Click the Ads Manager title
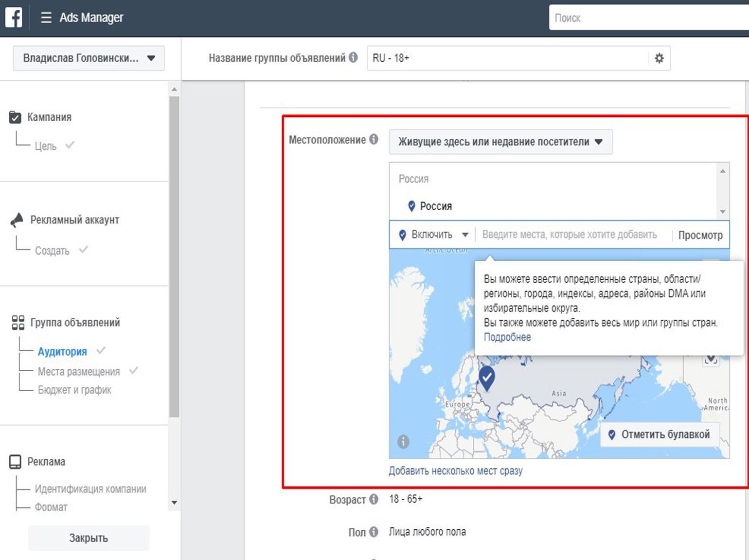Image resolution: width=749 pixels, height=560 pixels. (x=91, y=18)
